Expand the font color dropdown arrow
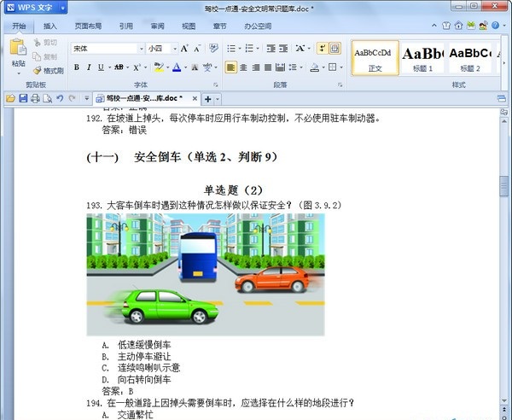The width and height of the screenshot is (512, 420). click(185, 67)
